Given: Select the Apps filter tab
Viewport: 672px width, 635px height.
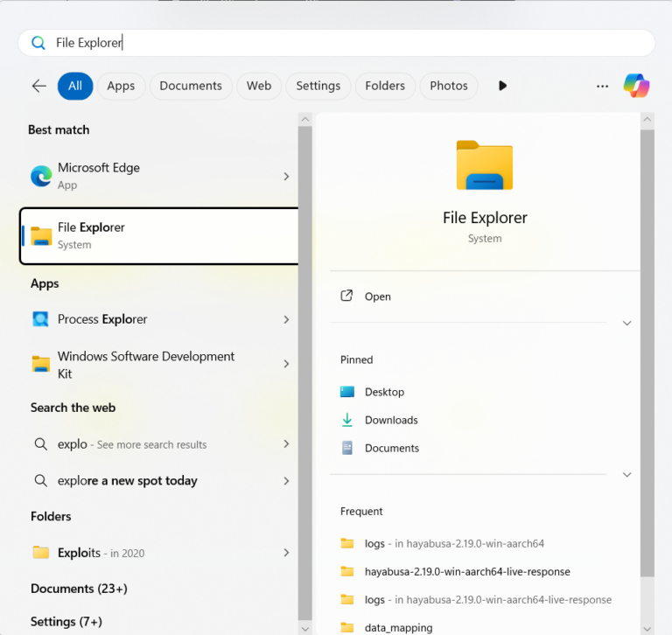Looking at the screenshot, I should coord(121,86).
